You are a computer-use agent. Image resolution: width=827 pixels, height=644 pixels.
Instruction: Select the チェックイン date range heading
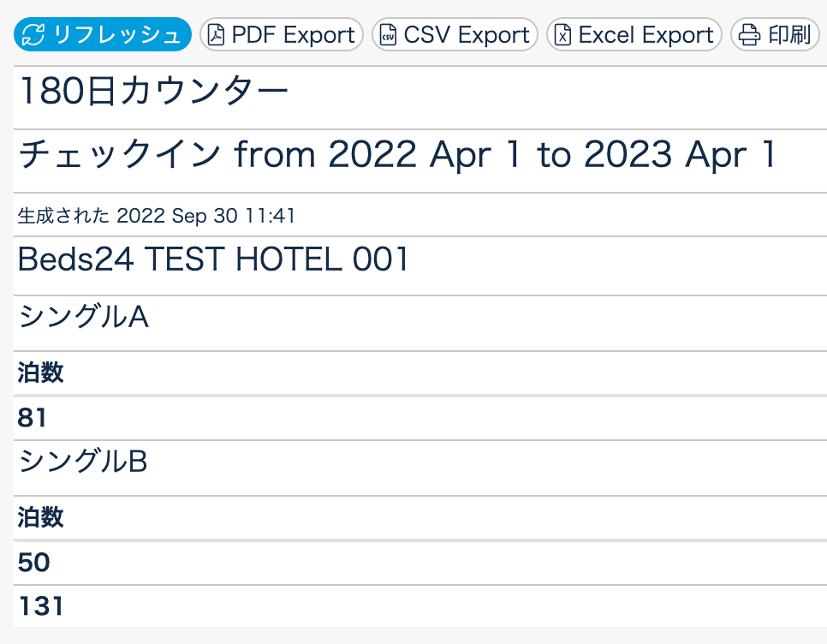[x=396, y=155]
